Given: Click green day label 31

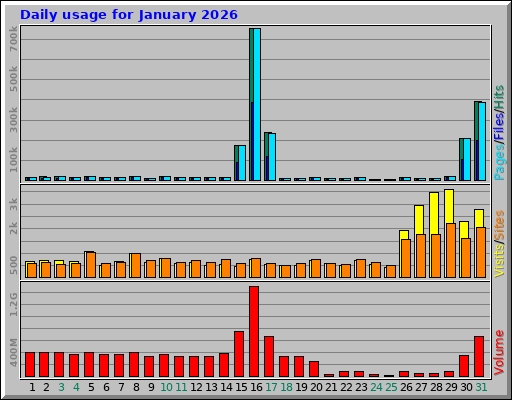Looking at the screenshot, I should coord(481,387).
